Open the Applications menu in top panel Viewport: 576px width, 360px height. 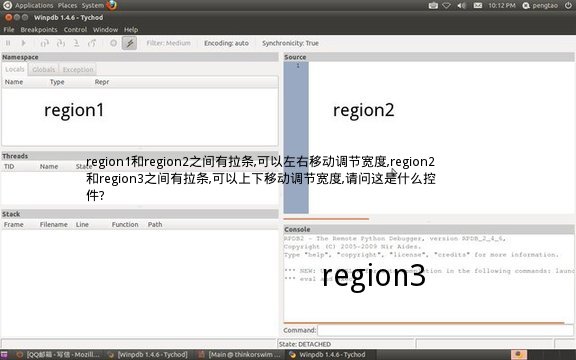[x=34, y=6]
